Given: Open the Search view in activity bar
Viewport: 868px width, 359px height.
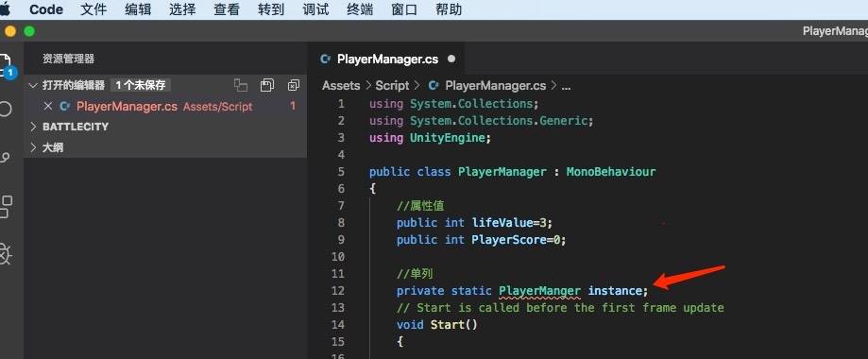Looking at the screenshot, I should coord(5,109).
